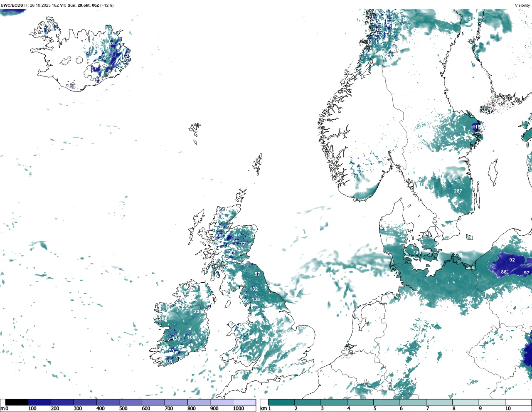Click the 'km 1' label at legend start
532x412 pixels.
266,409
